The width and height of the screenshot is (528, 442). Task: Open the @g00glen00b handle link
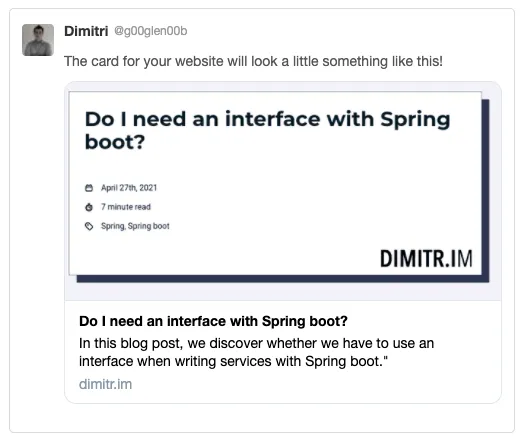click(151, 31)
